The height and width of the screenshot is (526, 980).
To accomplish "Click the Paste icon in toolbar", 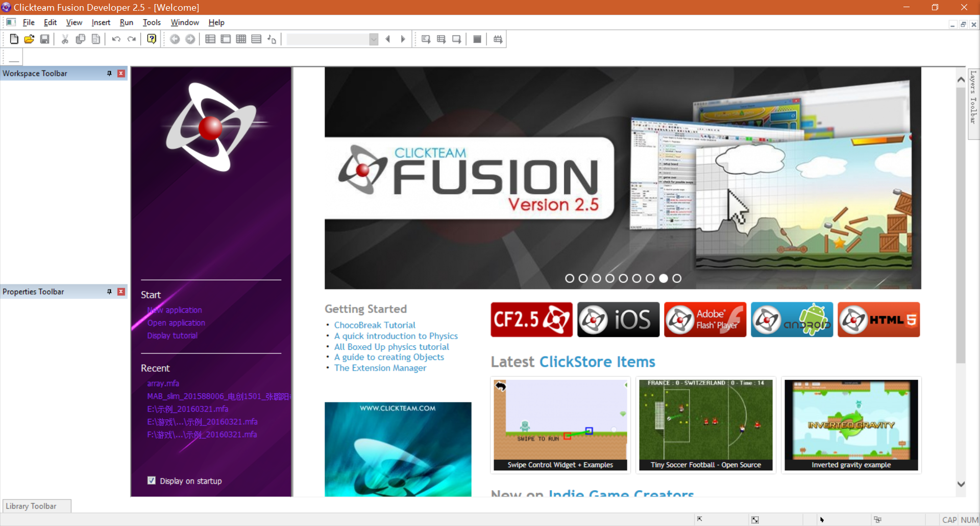I will [x=95, y=39].
